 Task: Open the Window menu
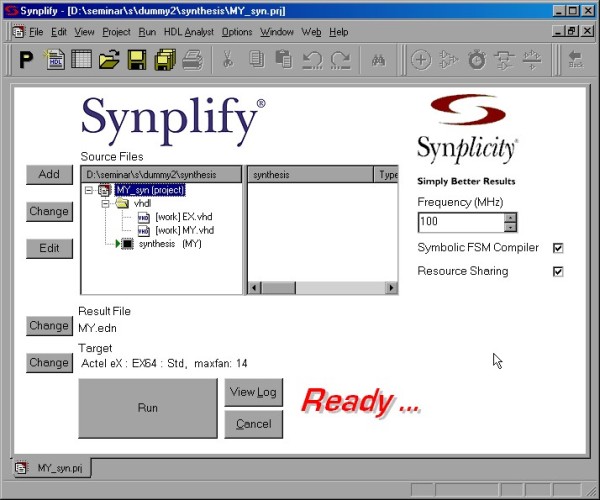click(277, 32)
